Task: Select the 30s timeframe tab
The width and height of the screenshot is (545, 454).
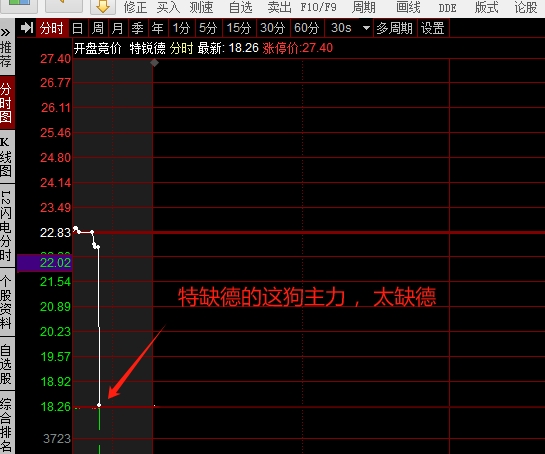Action: click(341, 28)
